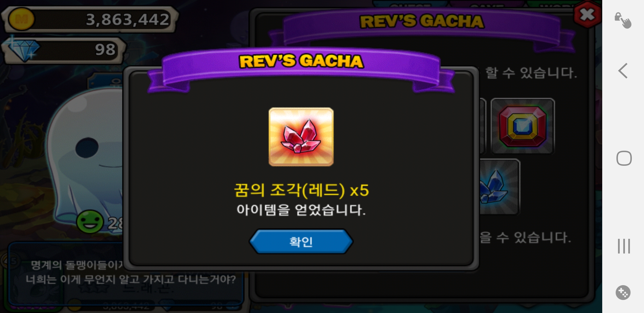Tap the red dream fragment item icon
The image size is (644, 313).
click(x=301, y=137)
